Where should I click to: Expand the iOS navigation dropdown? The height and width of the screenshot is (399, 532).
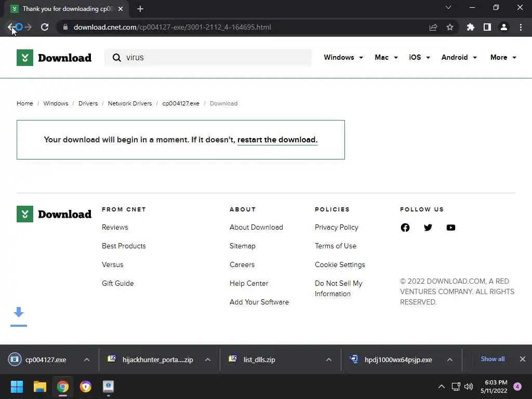(419, 57)
